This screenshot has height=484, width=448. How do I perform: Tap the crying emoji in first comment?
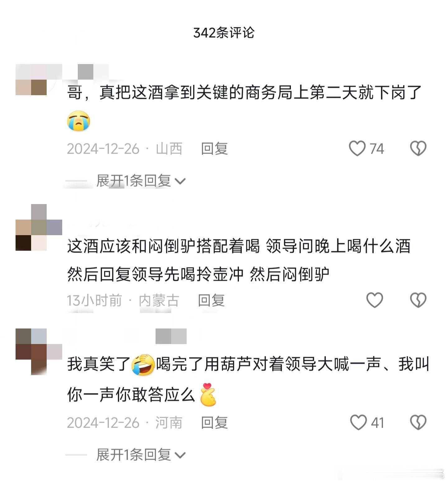coord(79,121)
